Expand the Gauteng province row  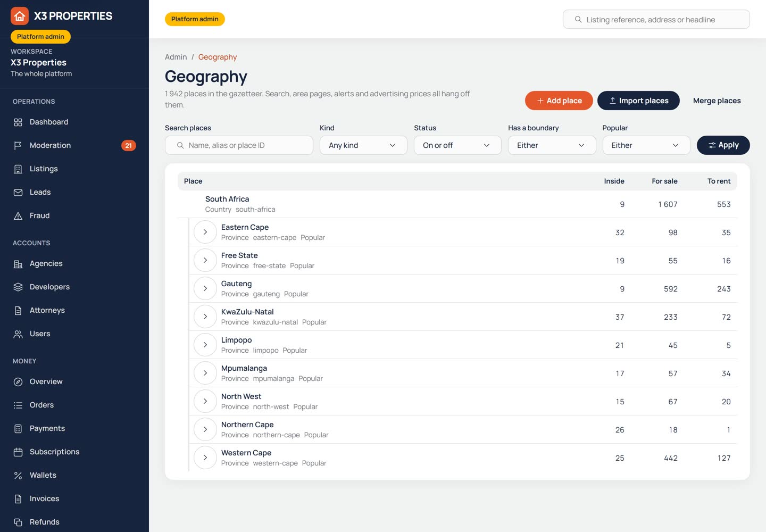(205, 288)
